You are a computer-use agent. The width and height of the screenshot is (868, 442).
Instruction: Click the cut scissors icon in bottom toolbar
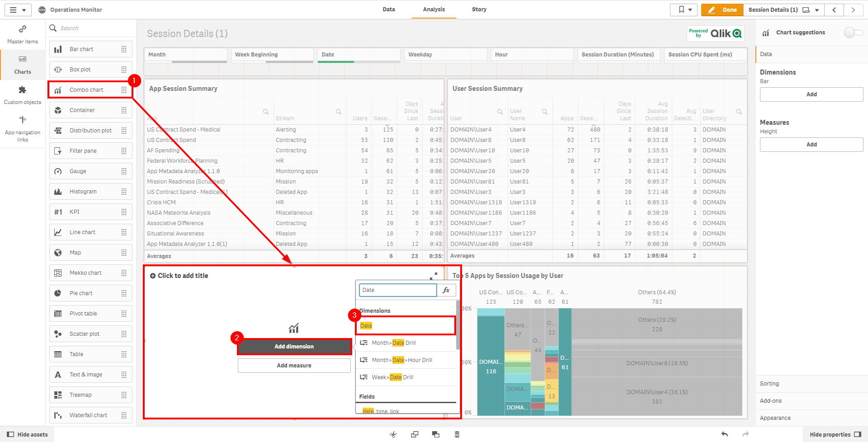pyautogui.click(x=393, y=434)
